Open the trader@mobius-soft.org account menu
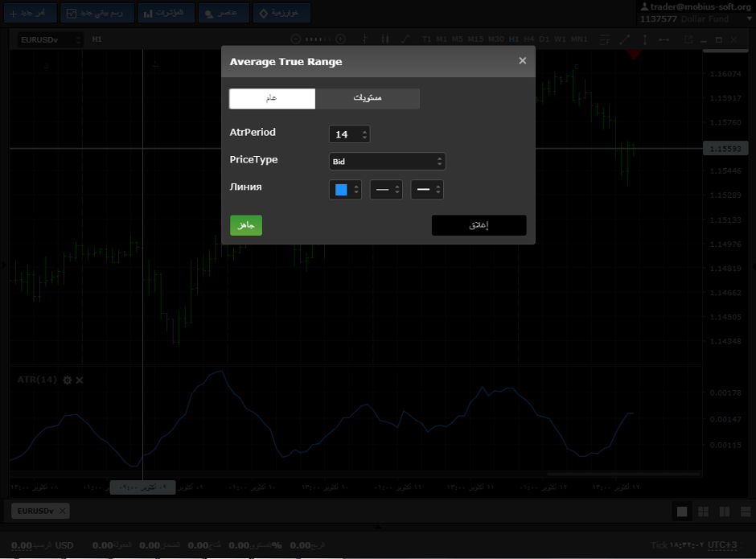 [x=696, y=6]
